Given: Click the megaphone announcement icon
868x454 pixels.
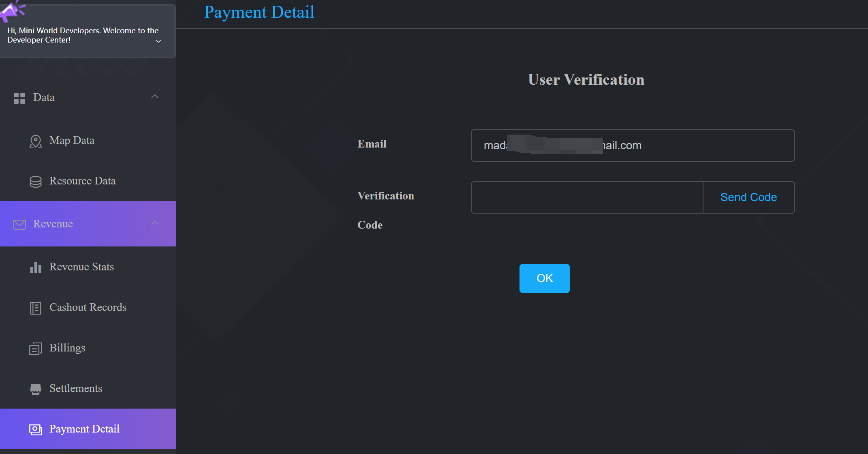Looking at the screenshot, I should pos(11,11).
